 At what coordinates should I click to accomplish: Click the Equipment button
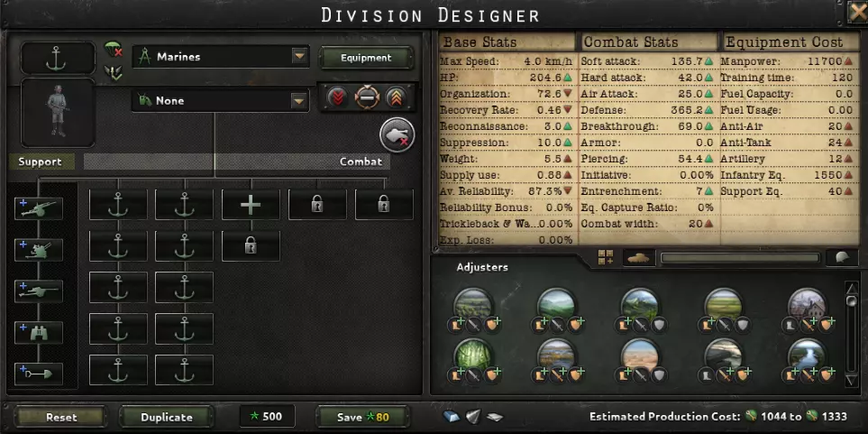366,58
